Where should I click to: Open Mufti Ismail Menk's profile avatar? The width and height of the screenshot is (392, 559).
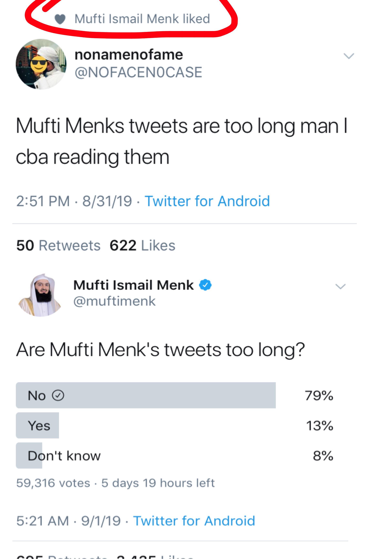40,295
